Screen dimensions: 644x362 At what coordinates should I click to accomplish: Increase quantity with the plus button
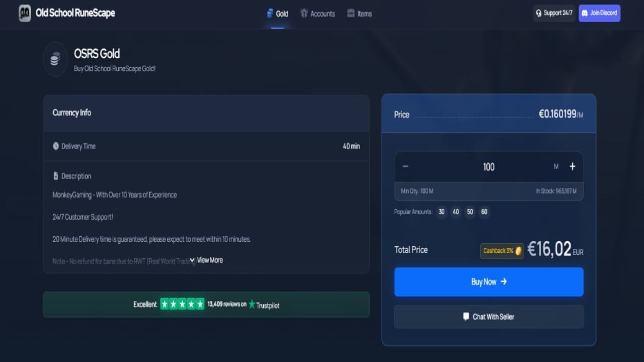click(572, 166)
